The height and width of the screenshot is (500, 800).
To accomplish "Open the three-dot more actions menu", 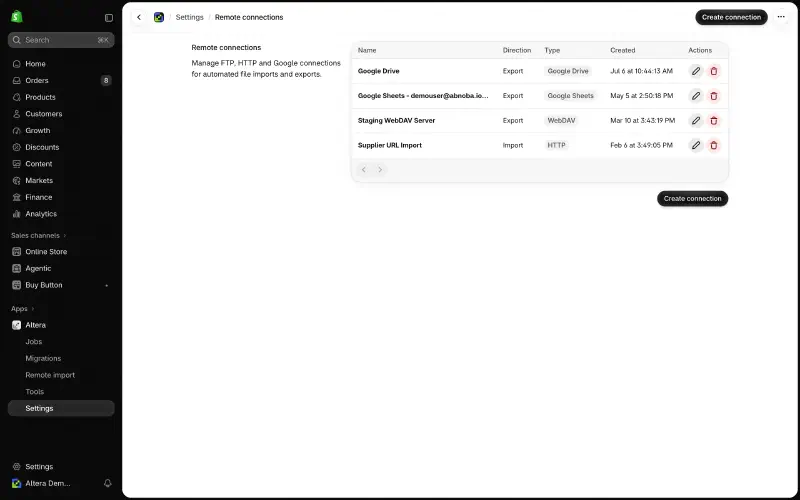I will tap(781, 17).
